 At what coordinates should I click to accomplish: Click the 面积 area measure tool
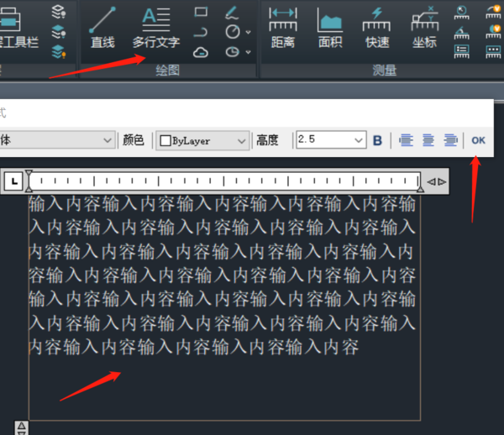point(330,28)
